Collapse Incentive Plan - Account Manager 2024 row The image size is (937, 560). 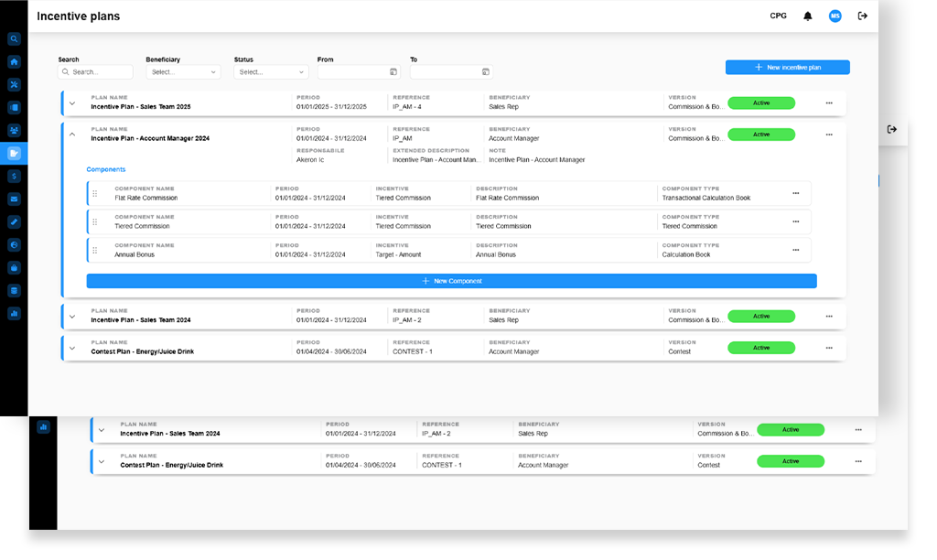[72, 135]
